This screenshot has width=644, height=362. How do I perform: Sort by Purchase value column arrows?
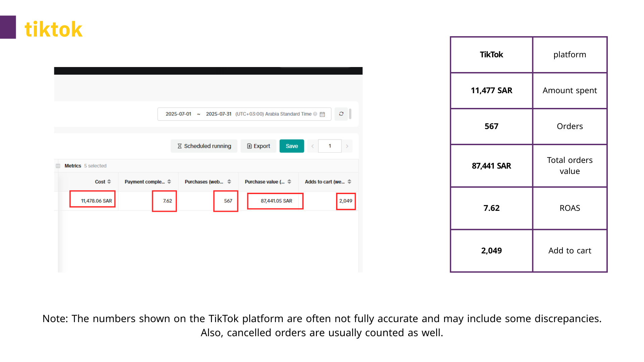[289, 182]
